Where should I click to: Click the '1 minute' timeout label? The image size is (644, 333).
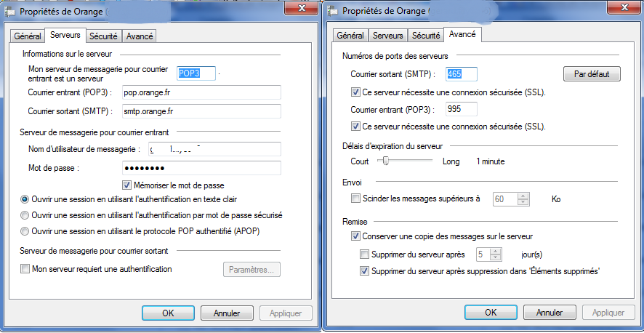pos(491,161)
